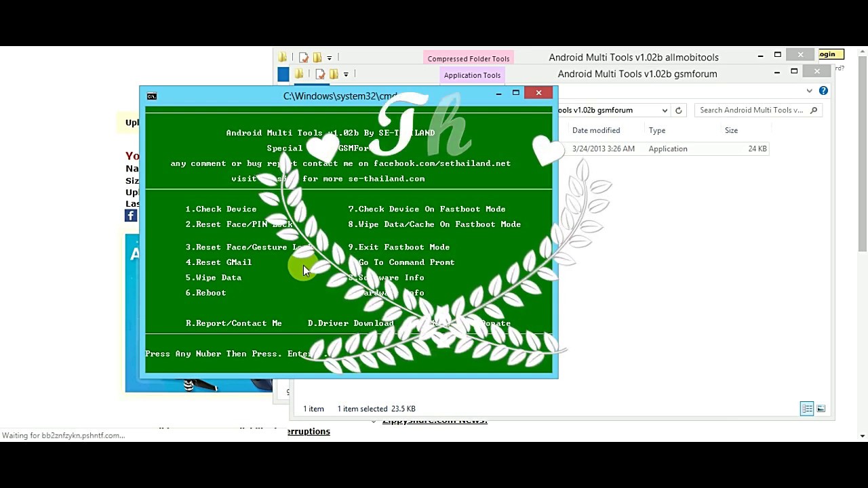Click the folder icon in gsmforum quick access toolbar
868x488 pixels.
299,74
